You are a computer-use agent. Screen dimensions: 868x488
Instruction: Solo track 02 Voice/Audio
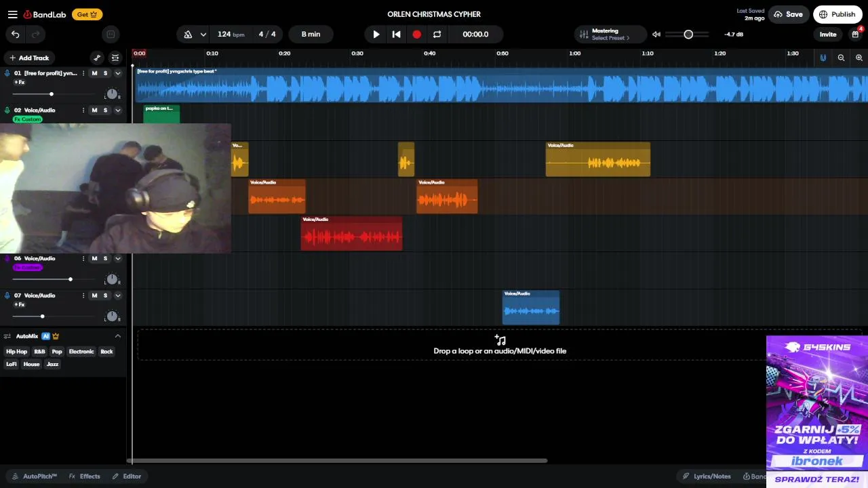(x=105, y=110)
